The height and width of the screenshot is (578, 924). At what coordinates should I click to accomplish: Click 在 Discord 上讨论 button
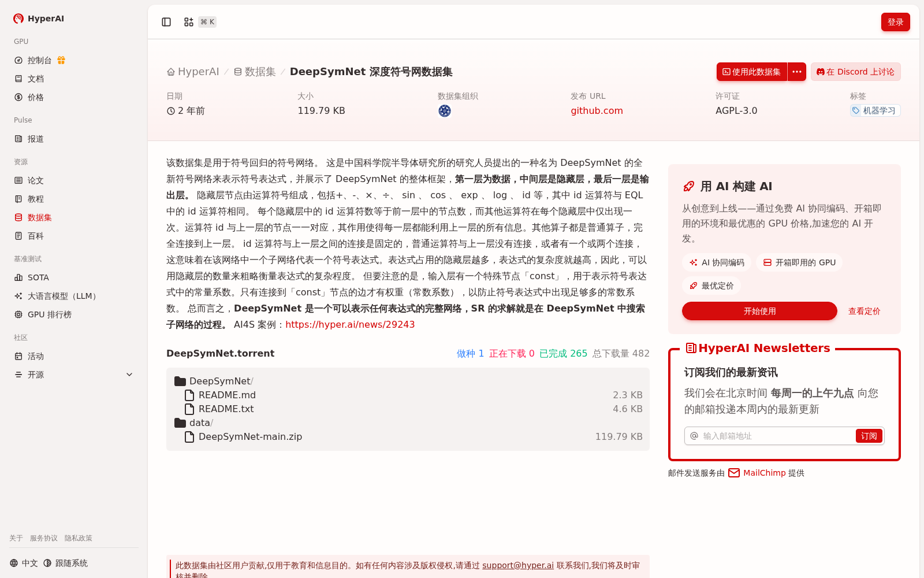[855, 72]
